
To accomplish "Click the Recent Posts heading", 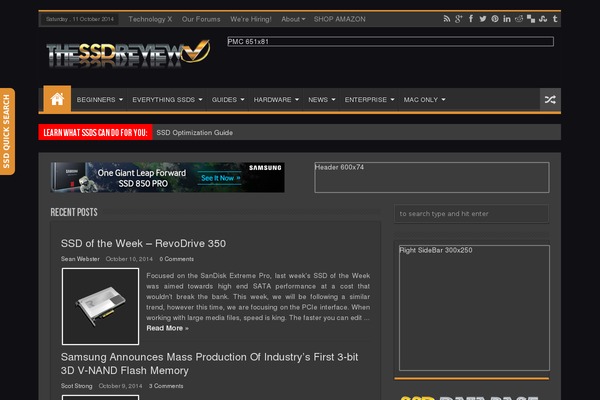I will (x=74, y=212).
